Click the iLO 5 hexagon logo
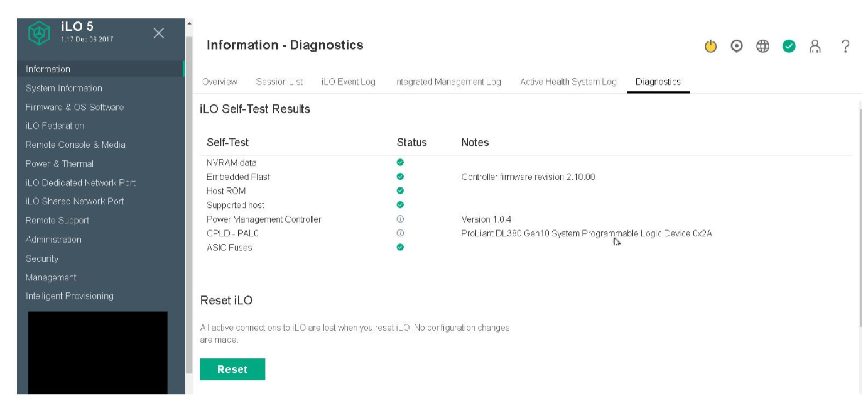The width and height of the screenshot is (868, 403). pos(39,33)
